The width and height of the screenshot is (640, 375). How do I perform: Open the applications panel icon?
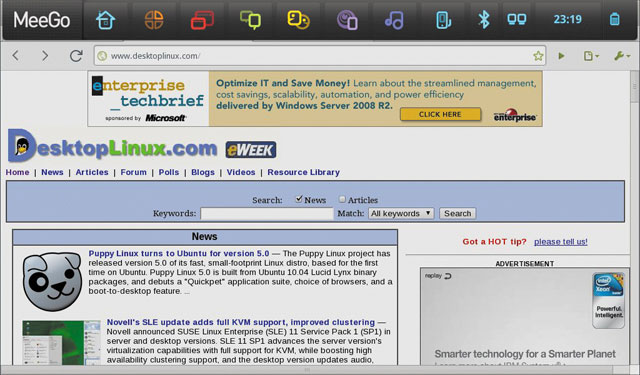point(154,20)
